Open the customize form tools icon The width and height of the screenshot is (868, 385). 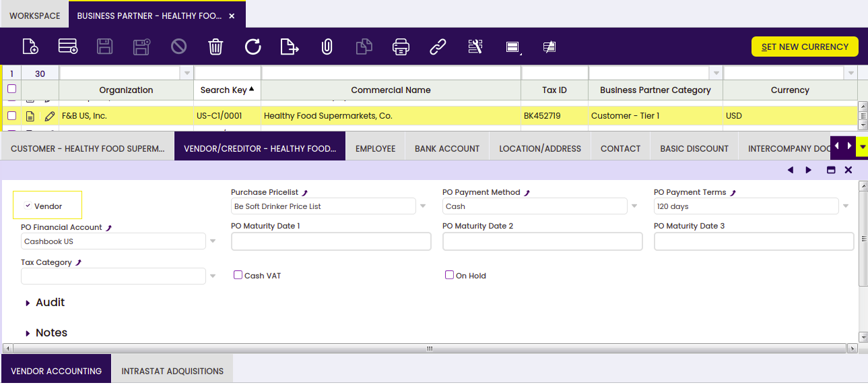[x=475, y=47]
